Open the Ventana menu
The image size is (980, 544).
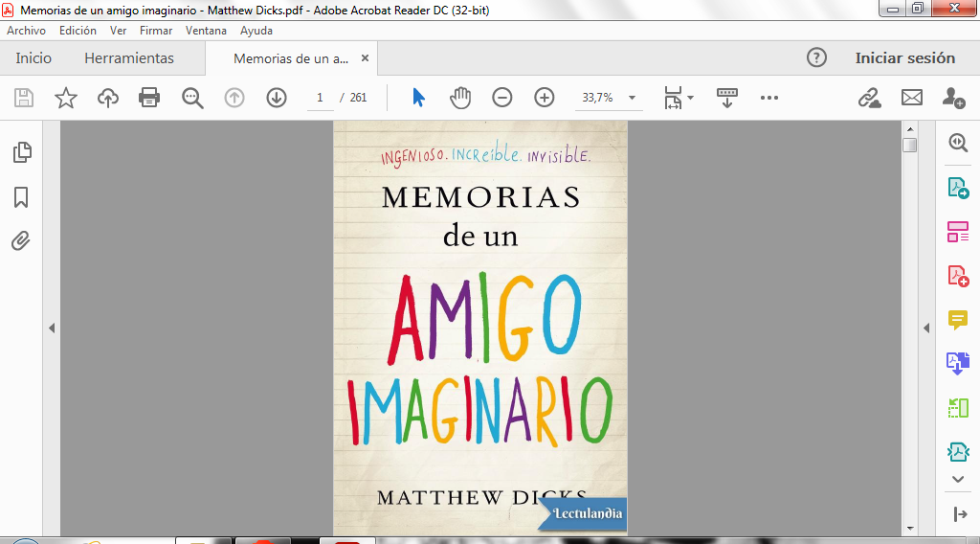pyautogui.click(x=206, y=30)
